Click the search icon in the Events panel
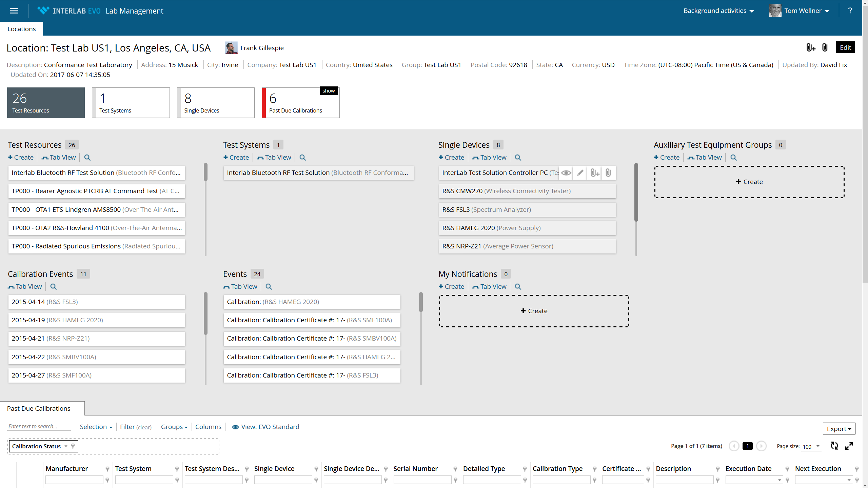Screen dimensions: 868x488 [269, 287]
